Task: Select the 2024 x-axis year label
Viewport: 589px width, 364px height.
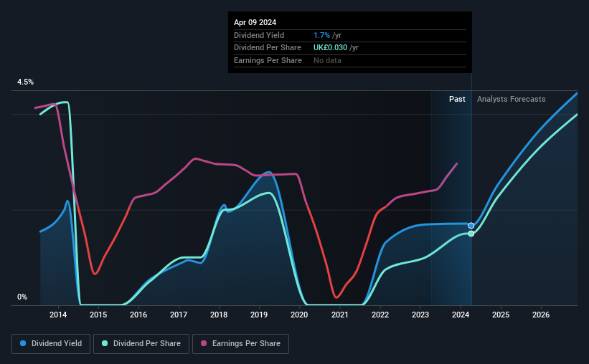Action: [x=461, y=315]
